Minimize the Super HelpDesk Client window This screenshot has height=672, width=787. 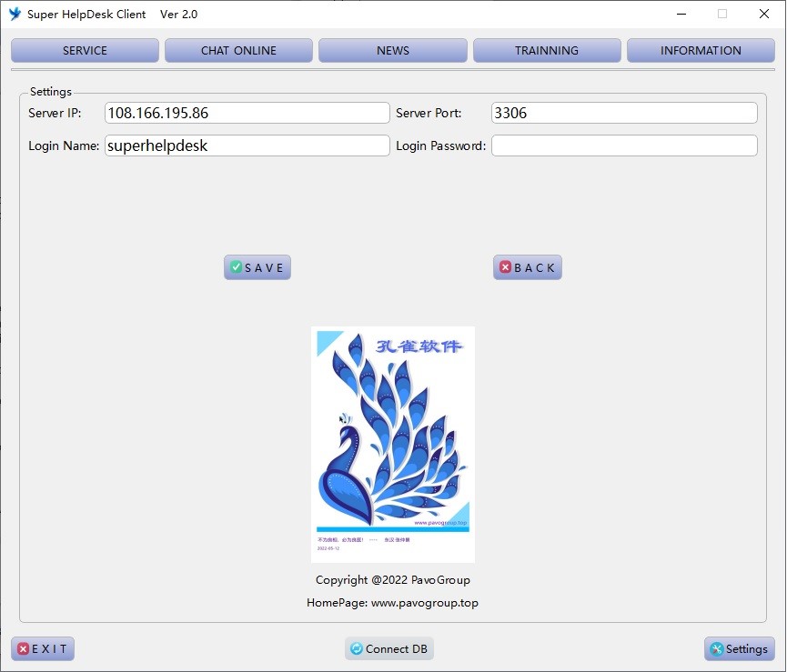coord(681,14)
